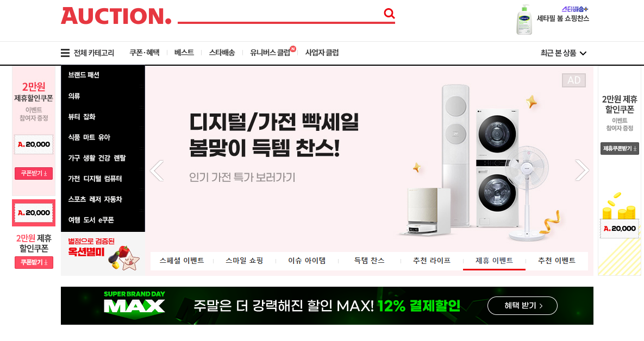
Task: Advance banner with right arrow
Action: point(582,171)
